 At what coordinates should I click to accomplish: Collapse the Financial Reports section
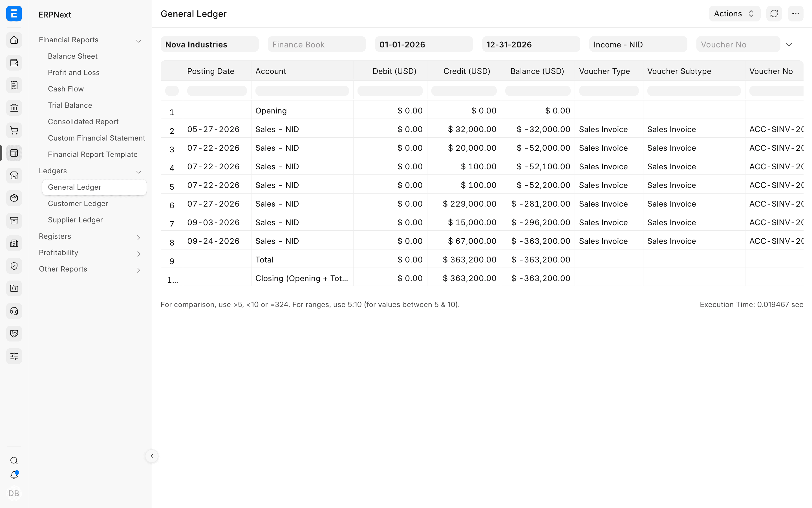click(139, 41)
